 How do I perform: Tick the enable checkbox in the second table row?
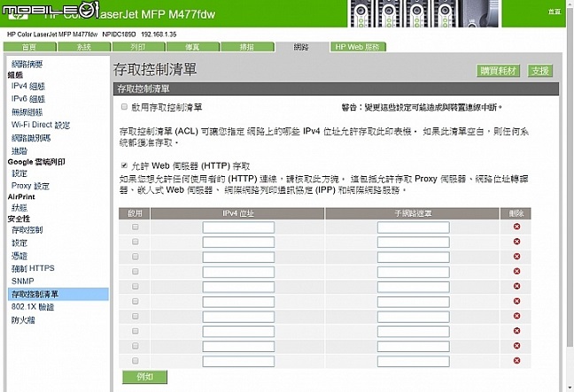click(x=135, y=242)
